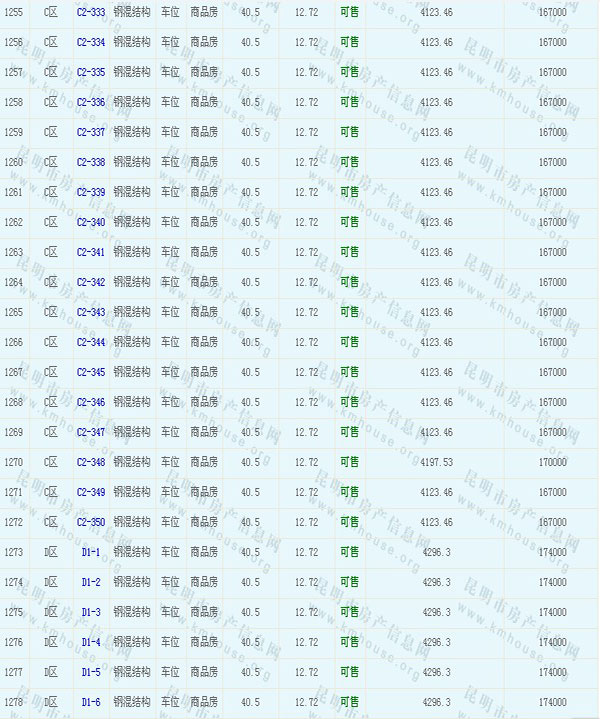
Task: Open unit C2-348 priced at 170000
Action: click(x=90, y=462)
